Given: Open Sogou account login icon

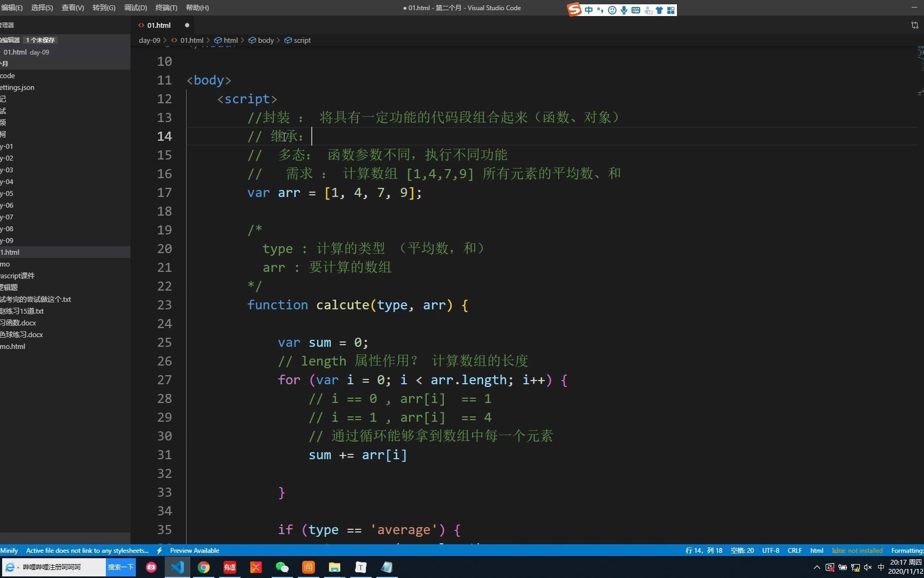Looking at the screenshot, I should pyautogui.click(x=648, y=10).
